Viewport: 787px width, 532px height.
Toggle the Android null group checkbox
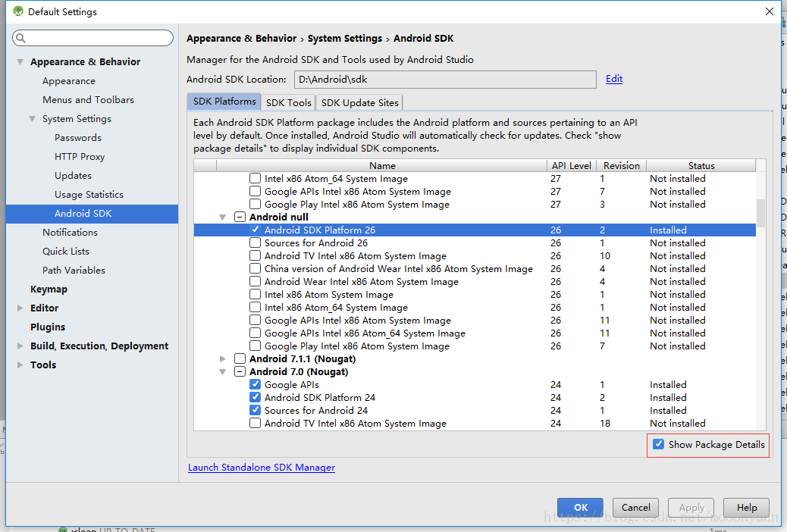click(240, 217)
